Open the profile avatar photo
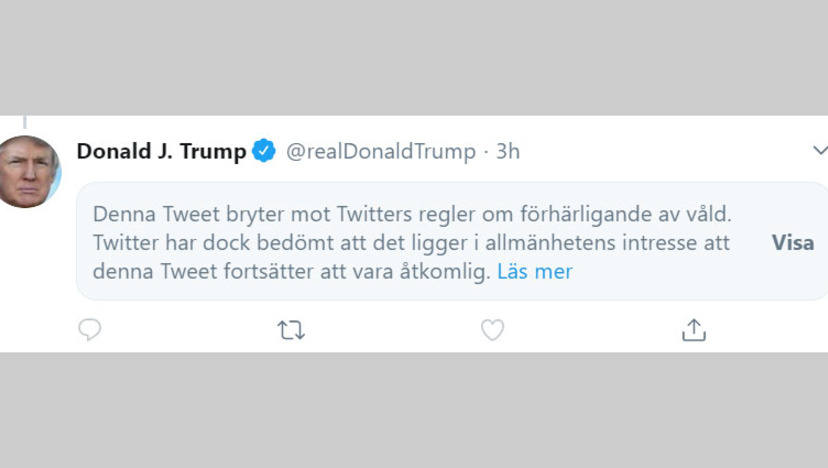828x468 pixels. [29, 172]
